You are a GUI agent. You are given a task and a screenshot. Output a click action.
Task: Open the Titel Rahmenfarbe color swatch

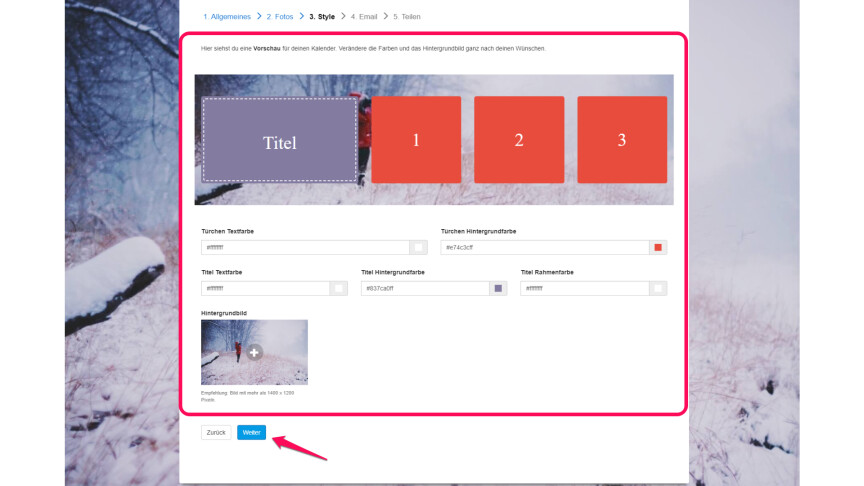[658, 288]
